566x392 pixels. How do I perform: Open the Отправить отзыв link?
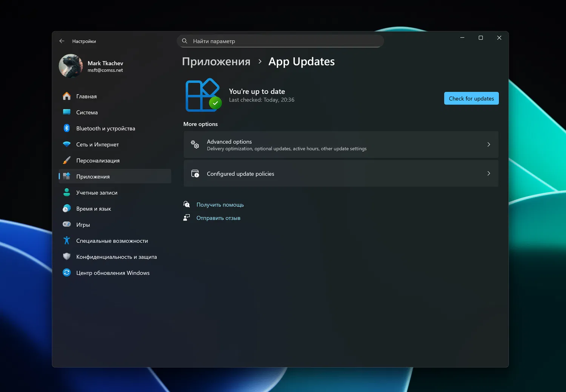(218, 218)
